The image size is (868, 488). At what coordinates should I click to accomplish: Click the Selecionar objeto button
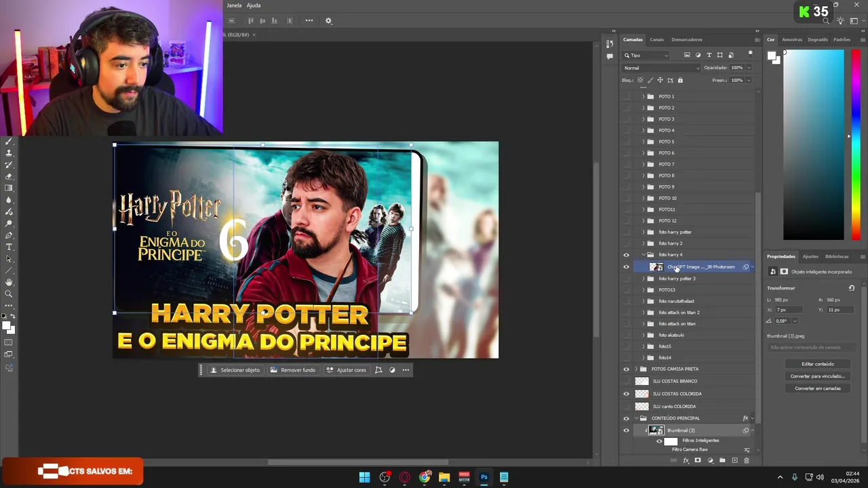pos(235,370)
